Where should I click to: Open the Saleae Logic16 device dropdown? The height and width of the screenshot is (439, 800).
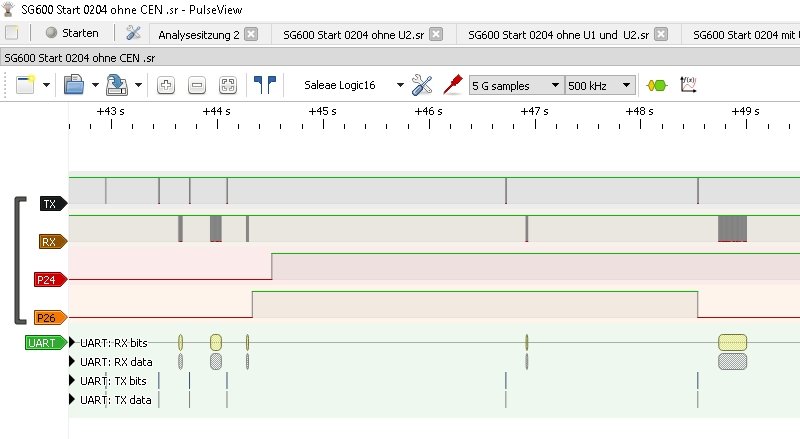coord(353,86)
